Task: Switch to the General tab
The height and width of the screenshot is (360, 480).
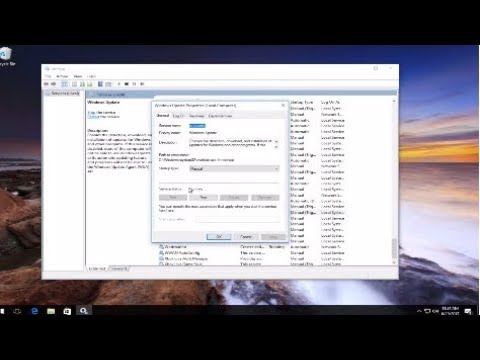Action: [163, 116]
